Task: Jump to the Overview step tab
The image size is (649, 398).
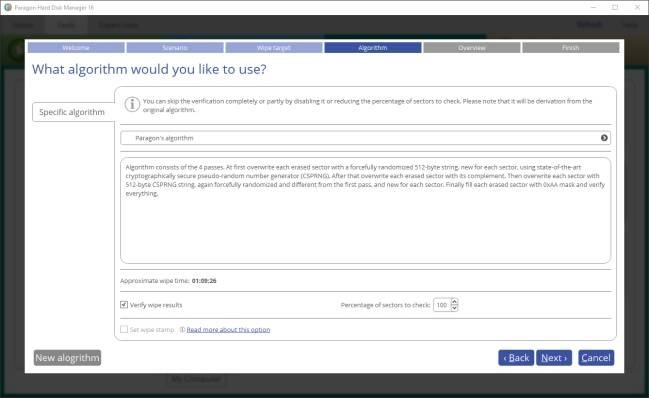Action: (x=471, y=48)
